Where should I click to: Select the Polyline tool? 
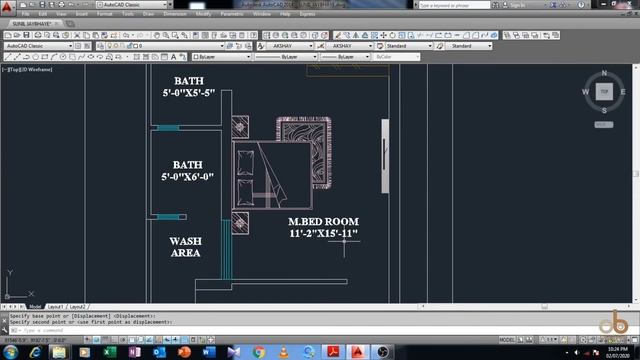point(26,57)
